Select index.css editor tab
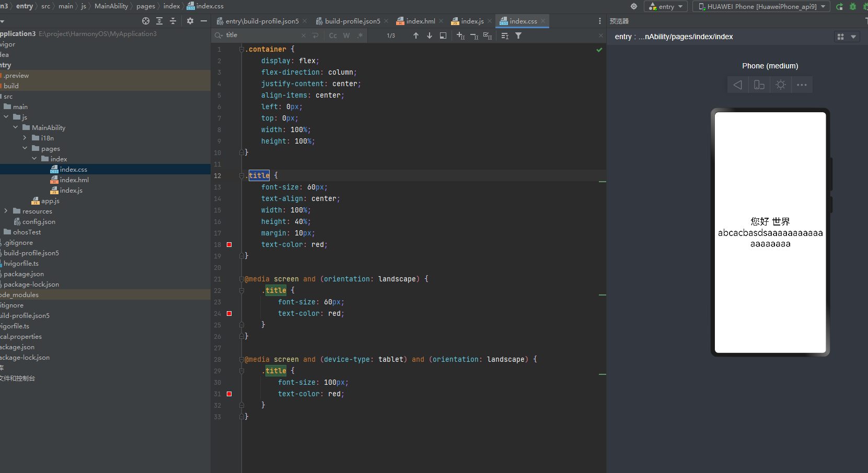 click(523, 21)
